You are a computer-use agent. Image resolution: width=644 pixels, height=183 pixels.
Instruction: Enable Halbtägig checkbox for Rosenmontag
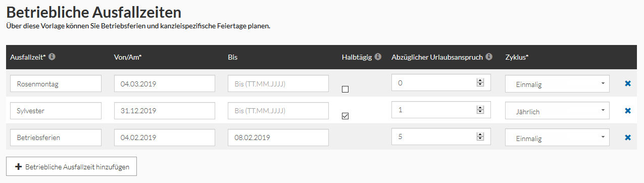(345, 89)
